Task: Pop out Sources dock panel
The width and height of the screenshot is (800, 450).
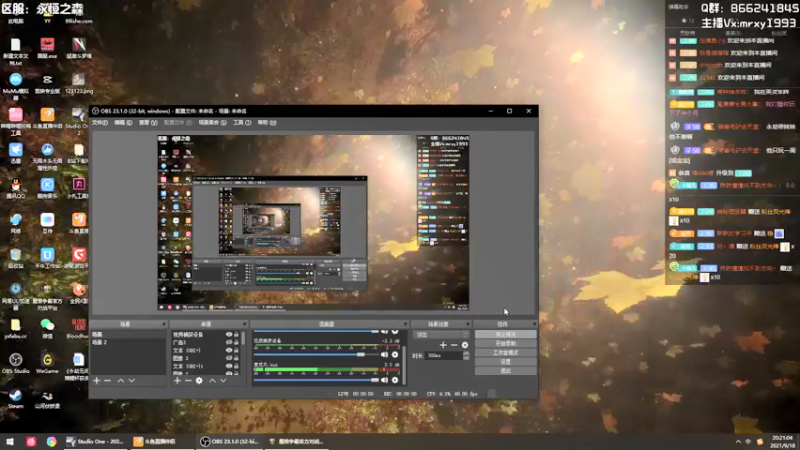Action: pos(244,324)
